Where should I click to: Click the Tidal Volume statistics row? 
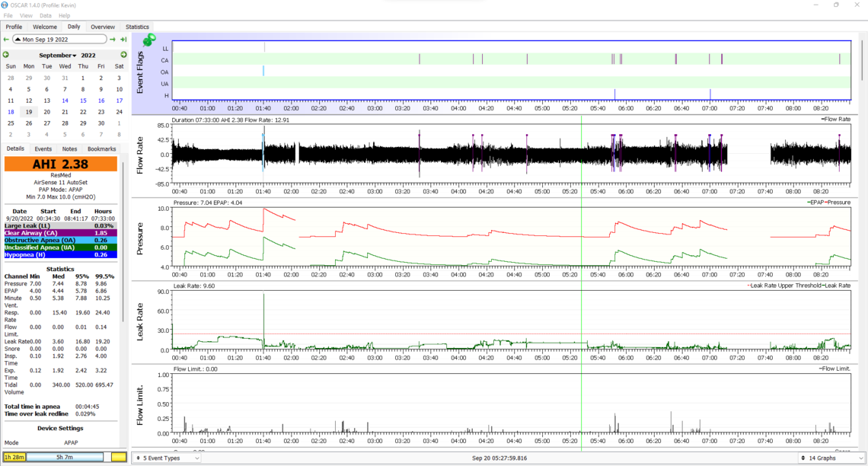[x=59, y=388]
